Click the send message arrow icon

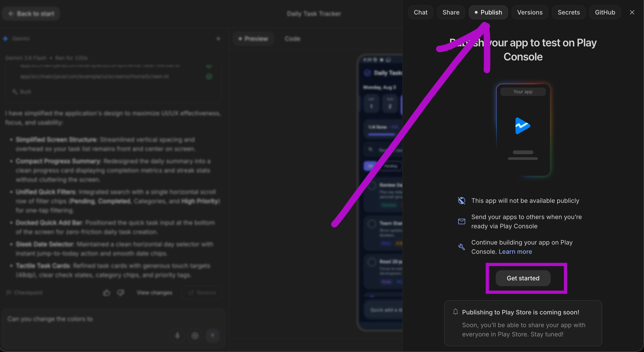[x=212, y=336]
